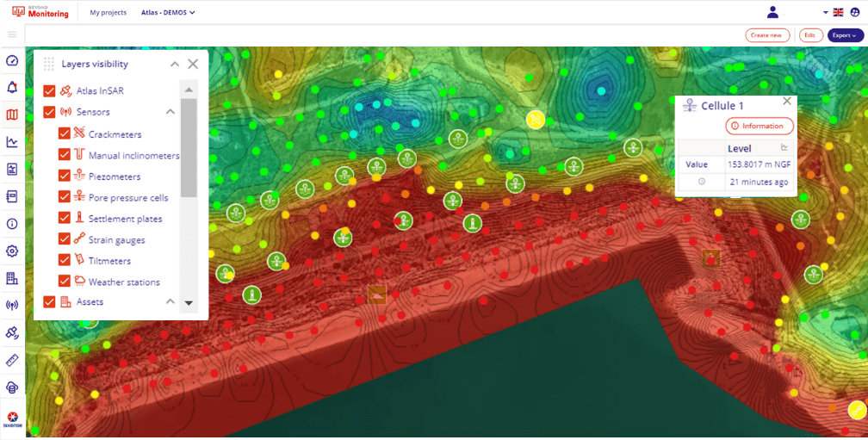Viewport: 868px width, 440px height.
Task: Click the globe icon in top bar
Action: (x=855, y=12)
